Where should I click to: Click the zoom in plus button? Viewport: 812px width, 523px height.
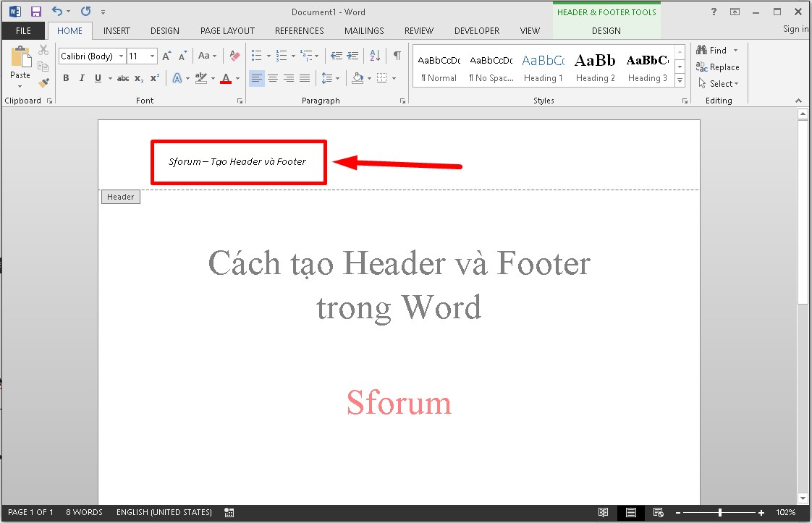[x=761, y=513]
